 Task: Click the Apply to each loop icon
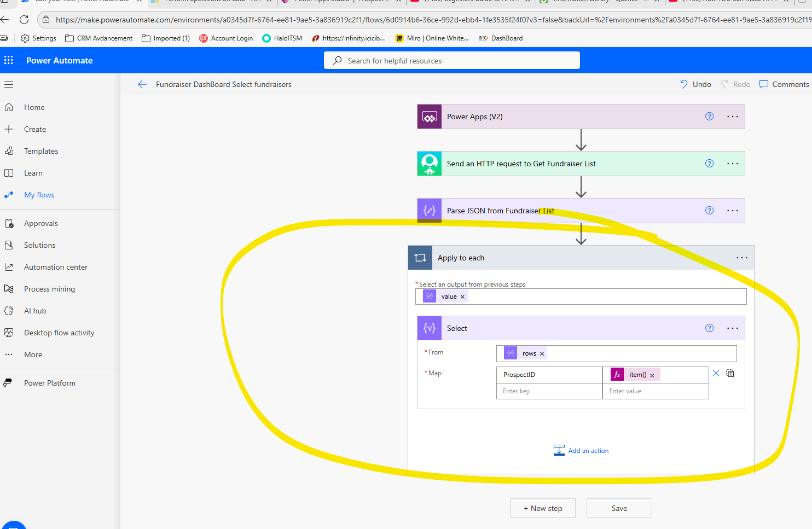click(x=420, y=258)
